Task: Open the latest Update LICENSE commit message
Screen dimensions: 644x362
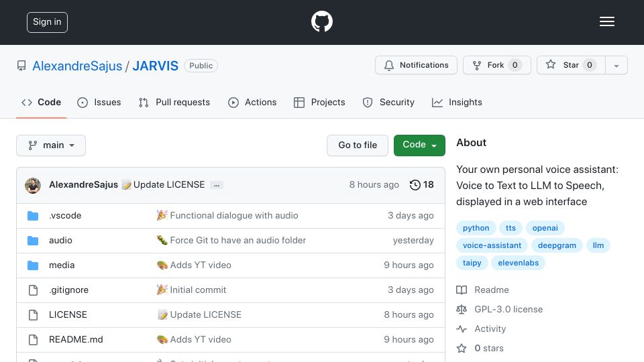Action: [x=169, y=185]
